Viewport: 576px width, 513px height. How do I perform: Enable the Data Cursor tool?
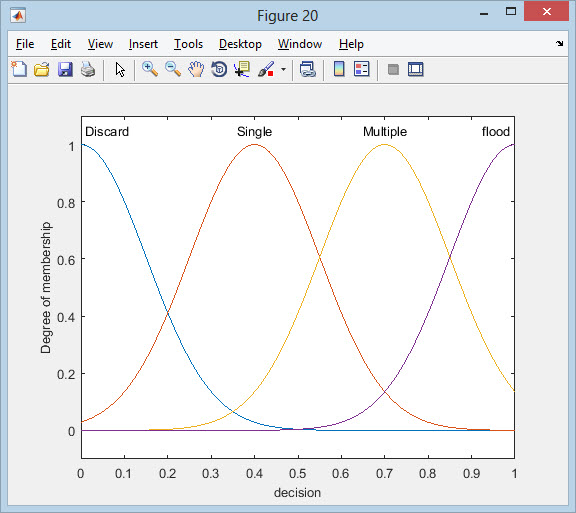tap(242, 69)
